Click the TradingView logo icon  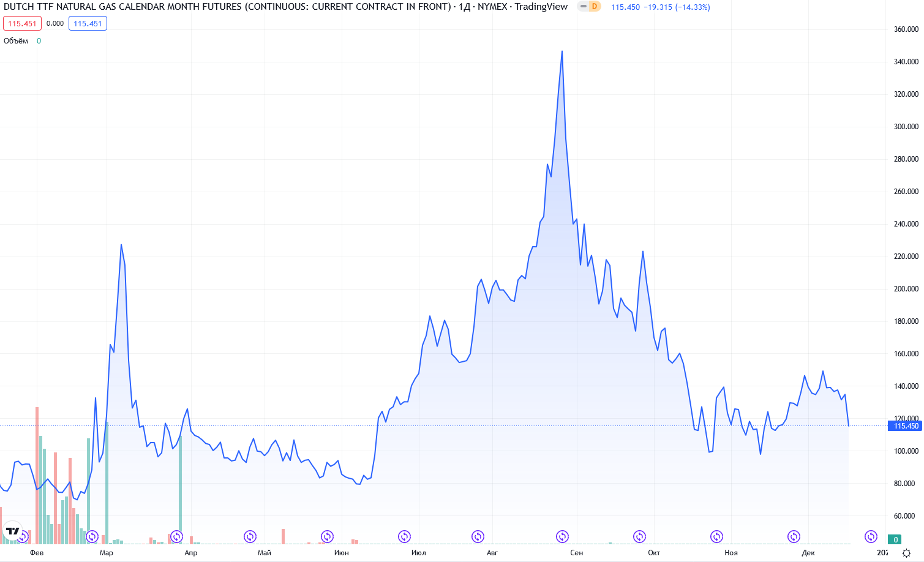[13, 531]
